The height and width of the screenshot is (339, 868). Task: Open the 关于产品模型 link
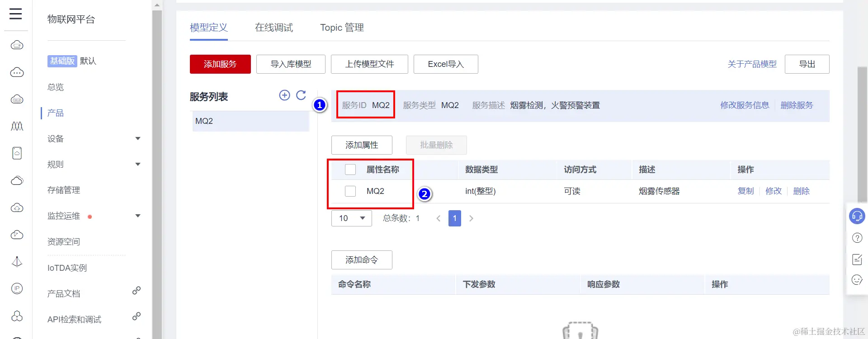(x=752, y=64)
